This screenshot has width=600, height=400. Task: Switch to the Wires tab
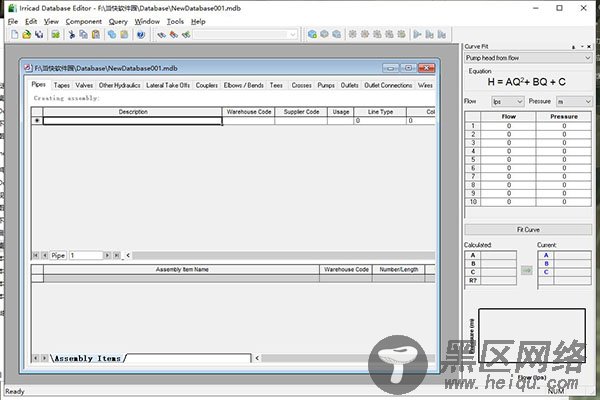(425, 85)
